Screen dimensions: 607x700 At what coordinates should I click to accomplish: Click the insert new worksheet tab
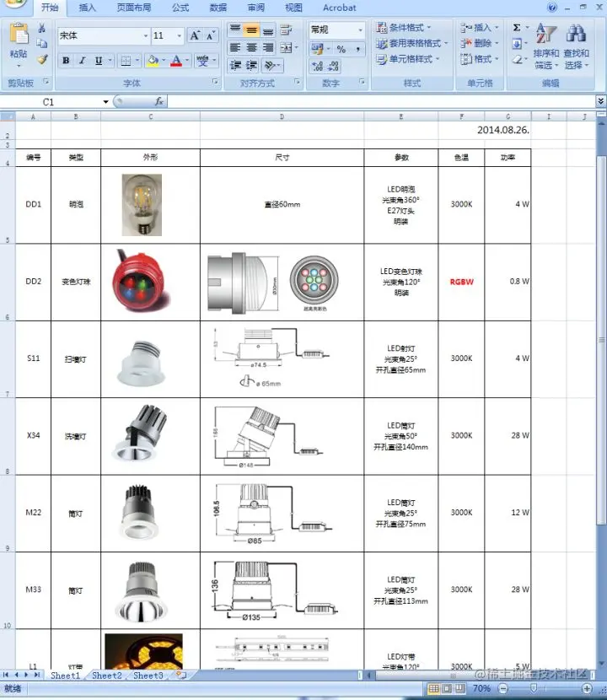pyautogui.click(x=181, y=676)
